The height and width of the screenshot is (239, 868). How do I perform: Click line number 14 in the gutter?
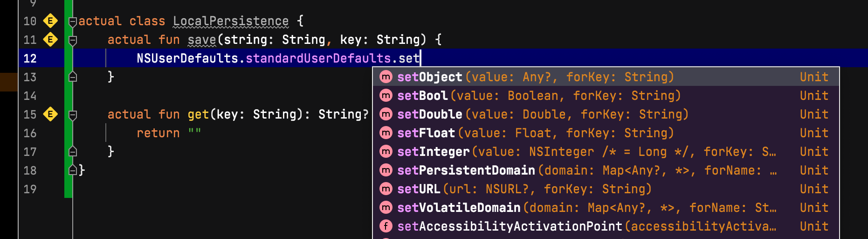pos(30,96)
